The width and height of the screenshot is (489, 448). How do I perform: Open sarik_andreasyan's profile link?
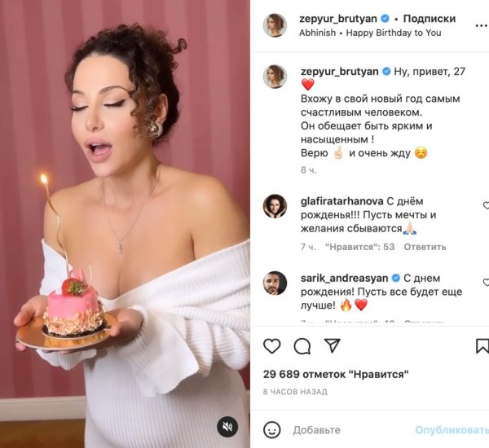(x=344, y=278)
